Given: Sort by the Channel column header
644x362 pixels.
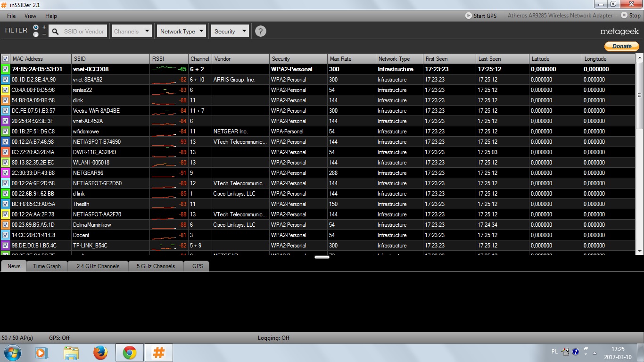Looking at the screenshot, I should click(200, 59).
